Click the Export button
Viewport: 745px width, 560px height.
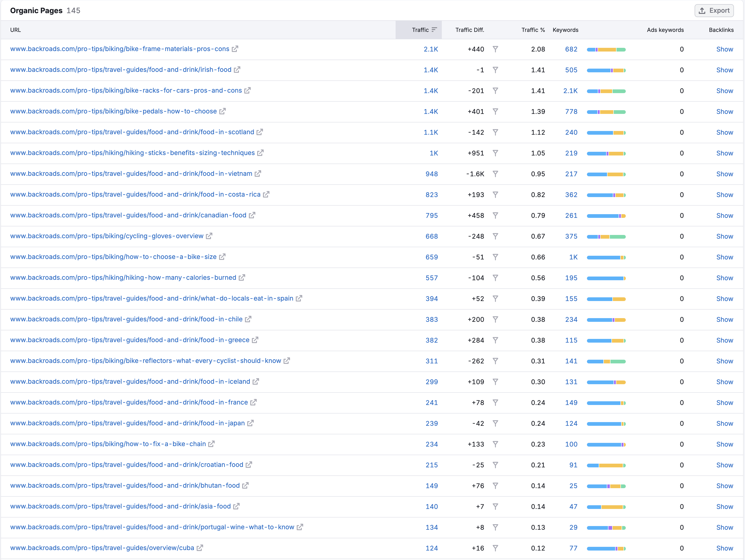[714, 10]
